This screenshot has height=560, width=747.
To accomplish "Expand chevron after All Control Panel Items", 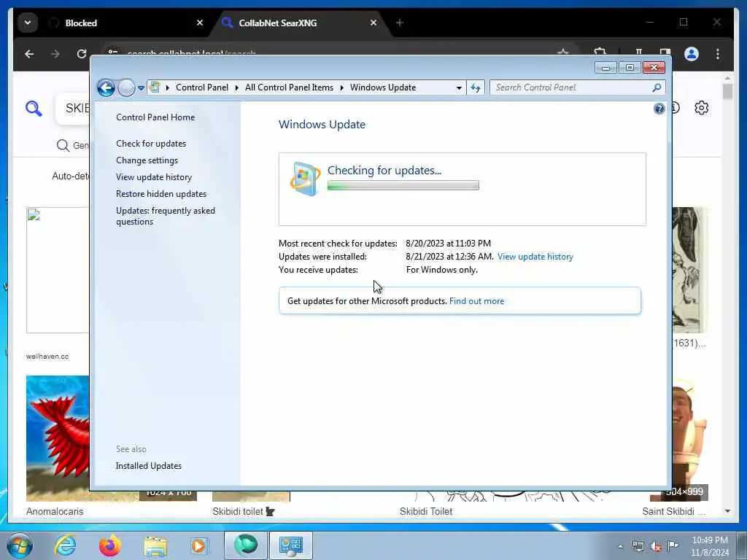I will (341, 87).
